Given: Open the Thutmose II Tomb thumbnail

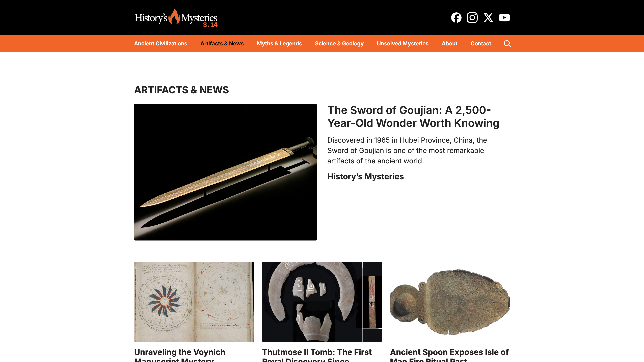Looking at the screenshot, I should pos(322,301).
